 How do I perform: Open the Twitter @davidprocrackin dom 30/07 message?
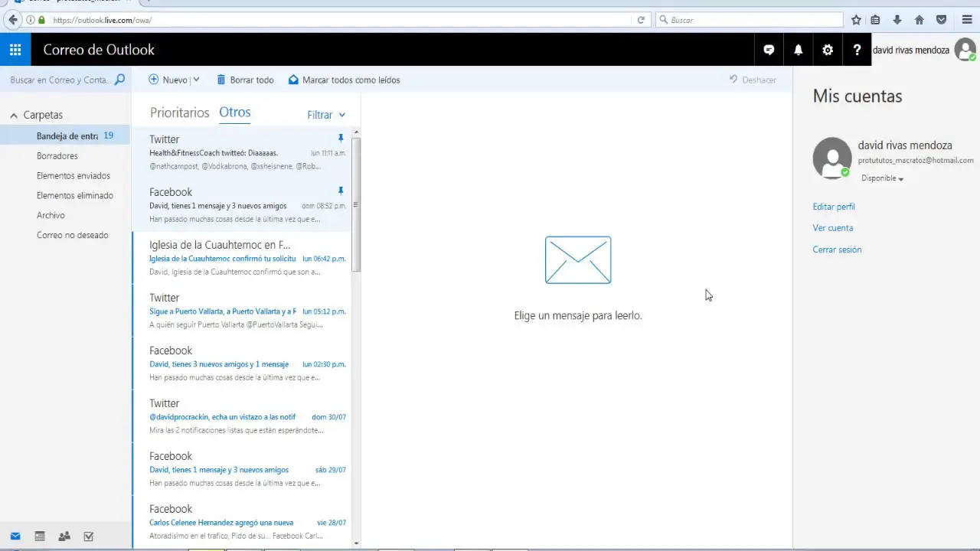[241, 417]
